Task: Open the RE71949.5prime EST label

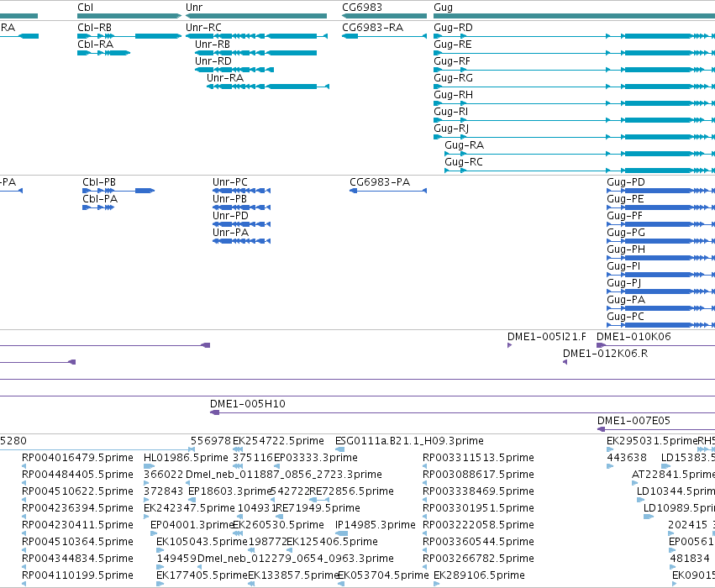Action: (318, 508)
